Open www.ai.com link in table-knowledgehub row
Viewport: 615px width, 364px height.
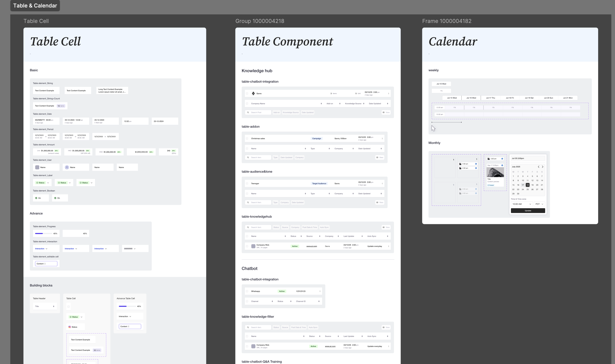[x=312, y=246]
